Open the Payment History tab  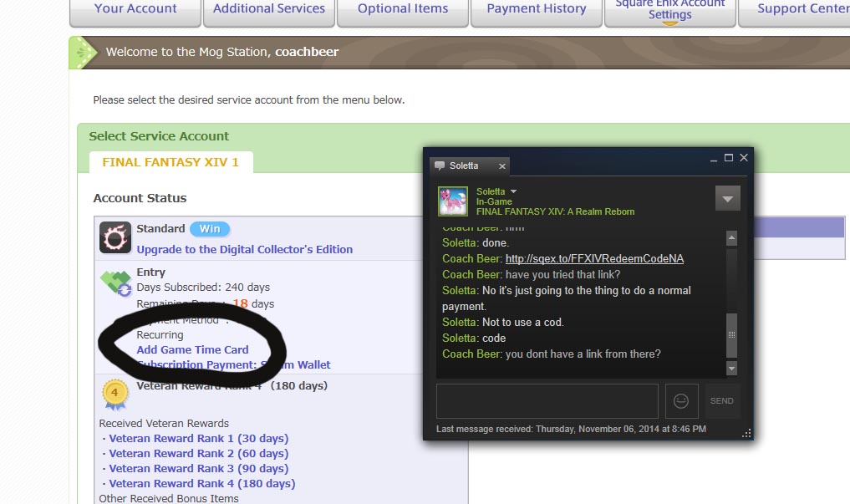537,11
